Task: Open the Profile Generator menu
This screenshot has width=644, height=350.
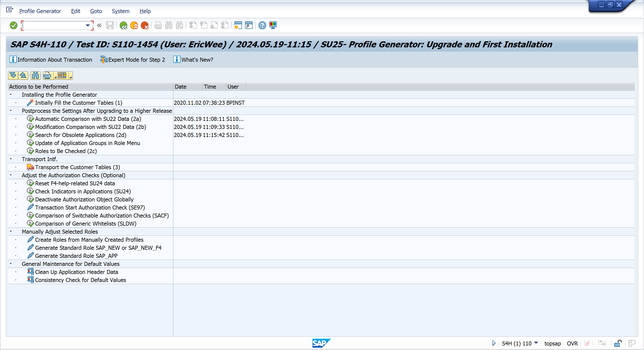Action: pos(40,11)
